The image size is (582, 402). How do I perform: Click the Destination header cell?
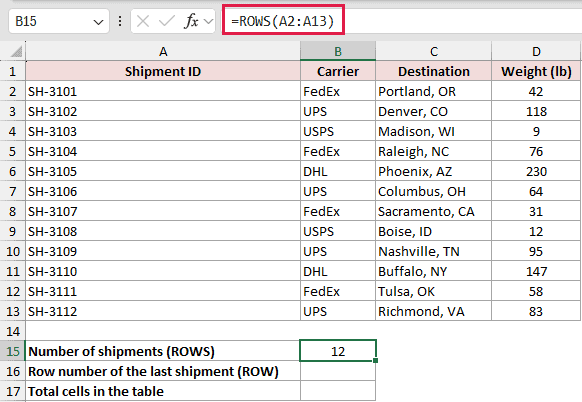click(x=434, y=71)
